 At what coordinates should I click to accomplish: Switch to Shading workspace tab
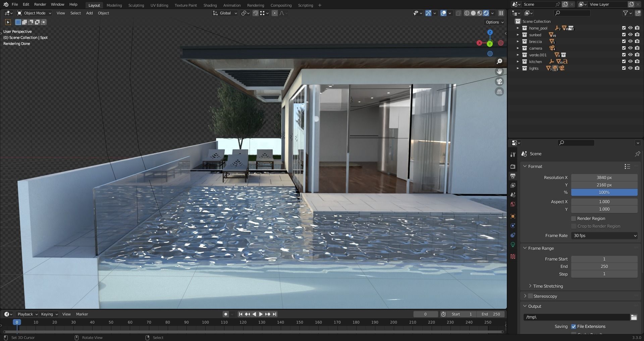210,5
